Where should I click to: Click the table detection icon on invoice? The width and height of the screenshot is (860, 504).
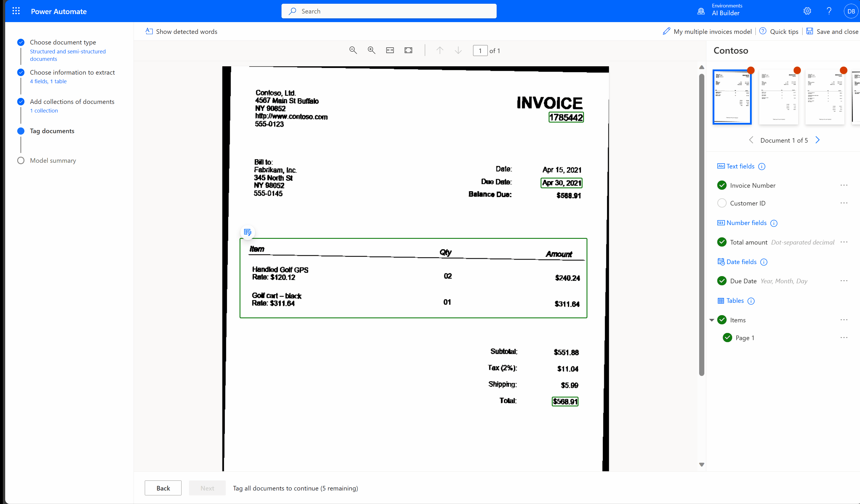coord(247,232)
